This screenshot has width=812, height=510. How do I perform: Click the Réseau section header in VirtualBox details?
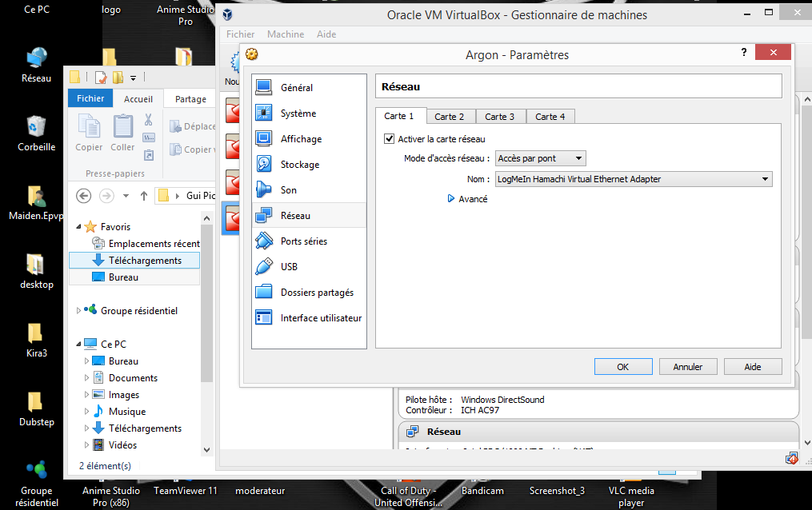(x=598, y=432)
